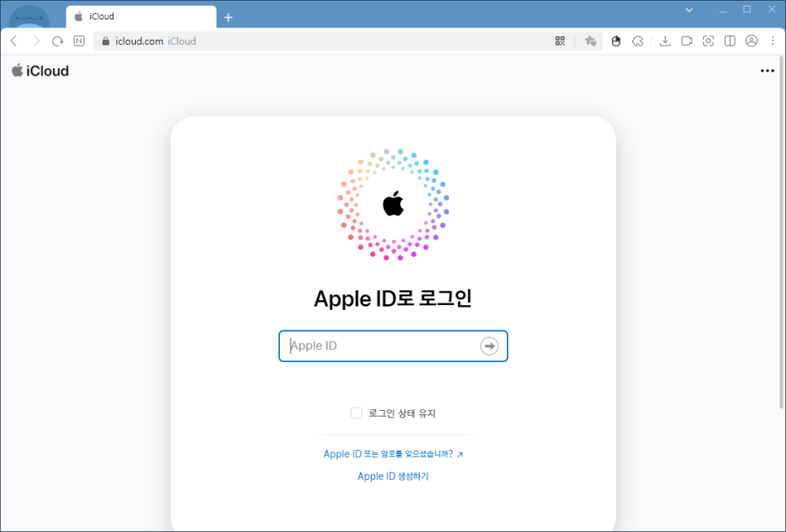Go forward to the next page
This screenshot has width=786, height=532.
point(36,41)
